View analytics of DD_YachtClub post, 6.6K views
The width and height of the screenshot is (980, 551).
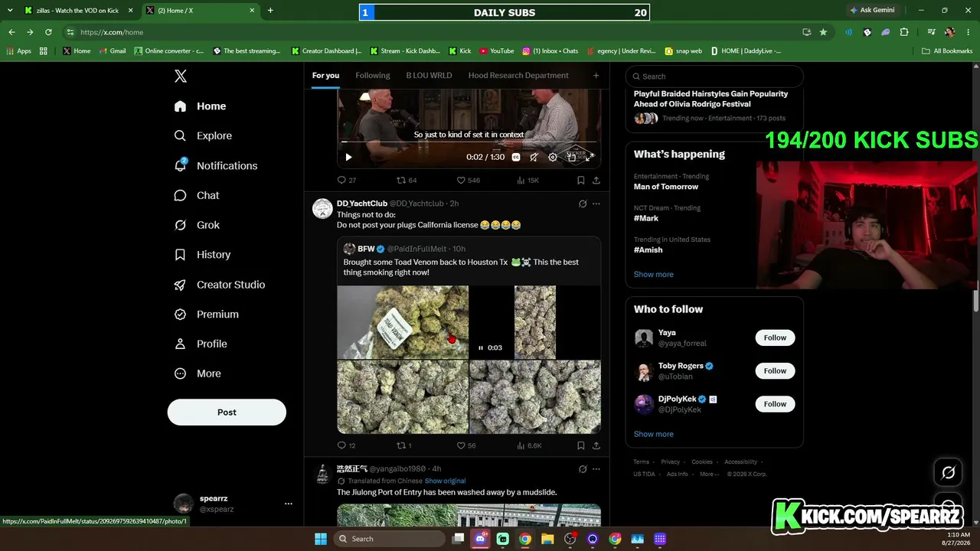click(x=529, y=445)
